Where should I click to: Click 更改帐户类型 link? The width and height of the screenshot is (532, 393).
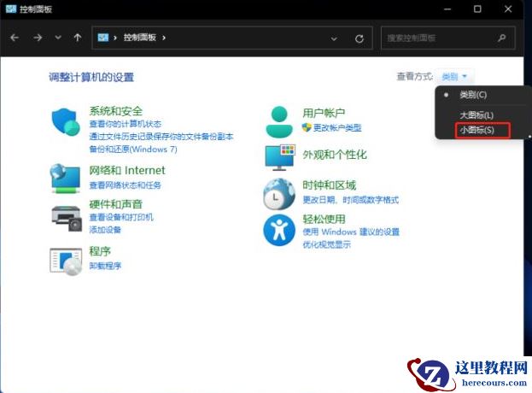pos(337,127)
